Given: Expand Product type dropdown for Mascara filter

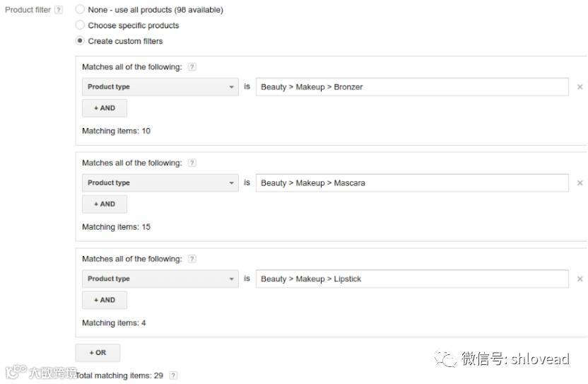Looking at the screenshot, I should tap(160, 183).
